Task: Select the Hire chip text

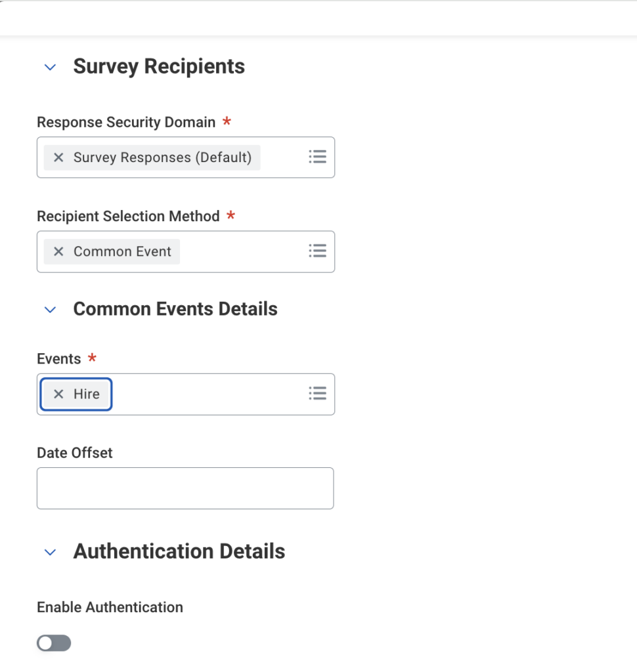Action: [87, 394]
